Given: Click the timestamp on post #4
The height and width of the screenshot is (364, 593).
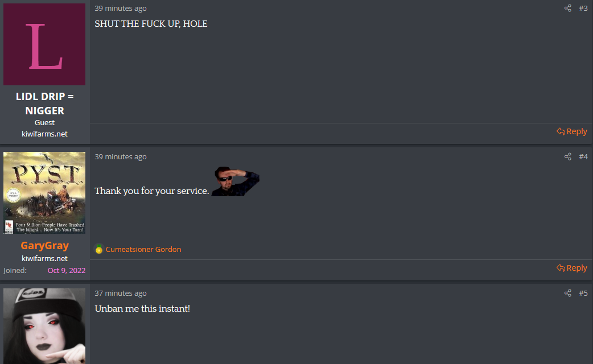Looking at the screenshot, I should 121,156.
